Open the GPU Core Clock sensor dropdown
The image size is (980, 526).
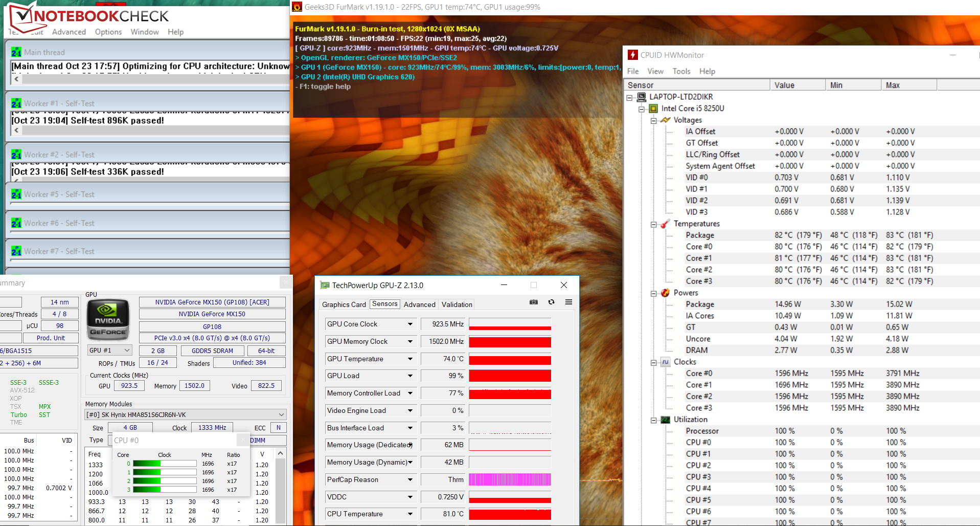pyautogui.click(x=410, y=324)
